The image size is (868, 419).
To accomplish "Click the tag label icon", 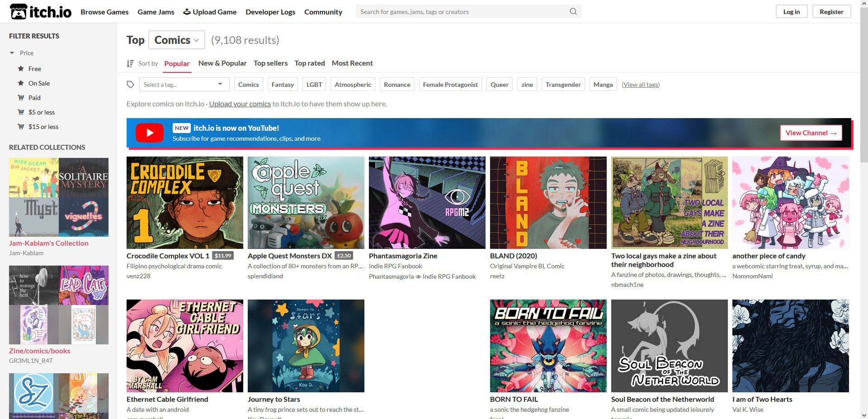I will (x=131, y=85).
